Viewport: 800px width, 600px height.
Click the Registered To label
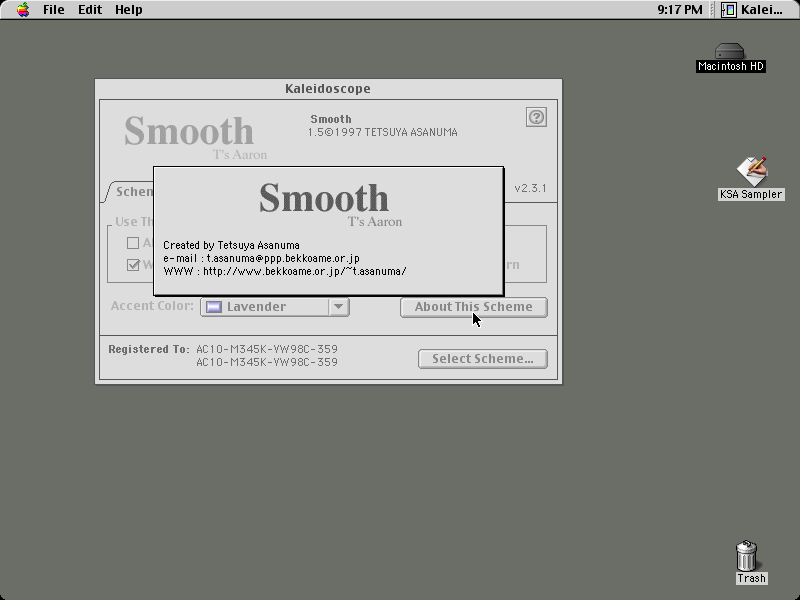pos(148,349)
